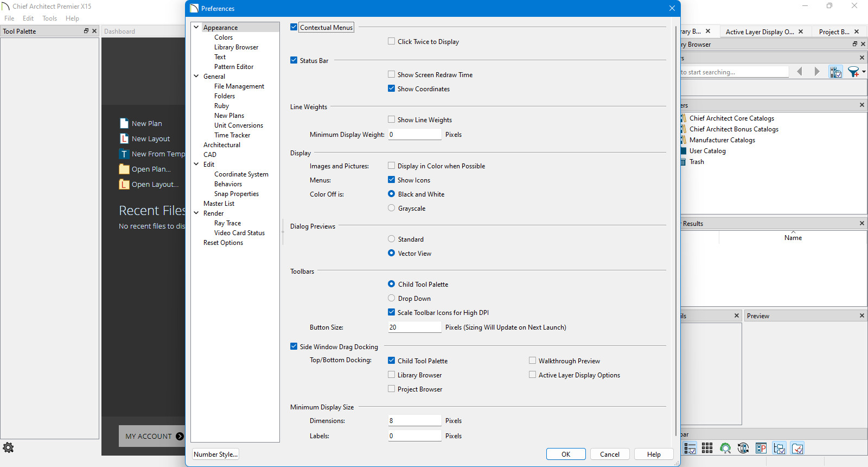Screen dimensions: 868x467
Task: Enable Show Line Weights checkbox
Action: click(x=391, y=119)
